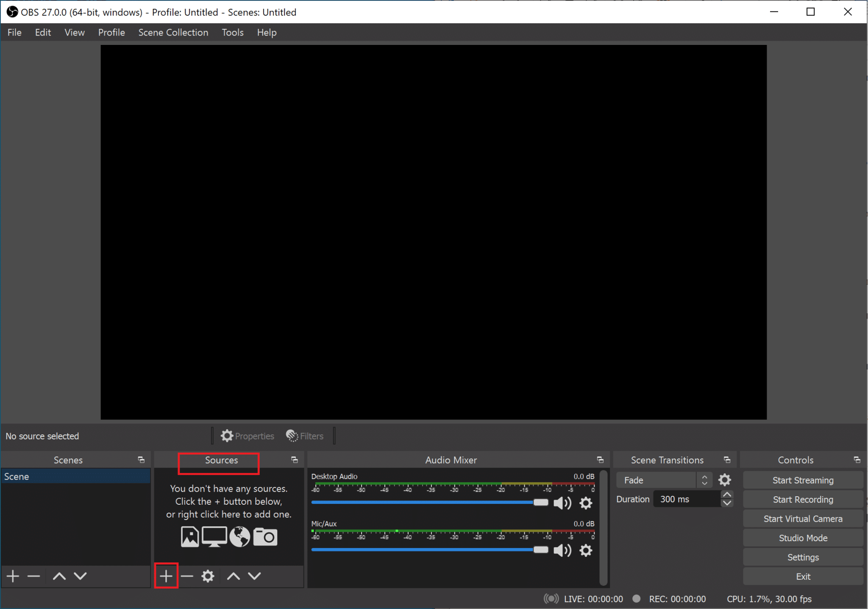868x609 pixels.
Task: Open scene transition properties gear
Action: pyautogui.click(x=724, y=479)
